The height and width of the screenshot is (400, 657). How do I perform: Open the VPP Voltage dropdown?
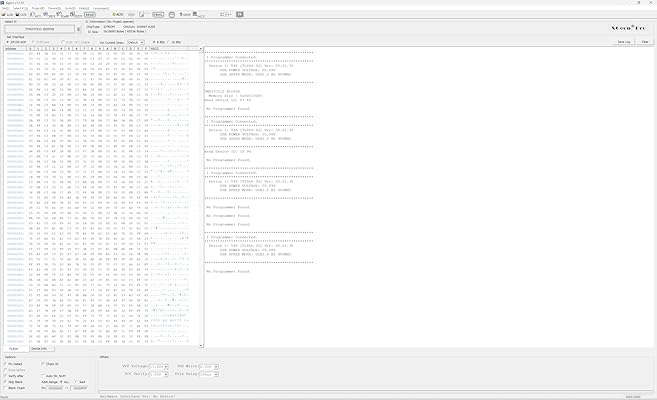click(158, 366)
